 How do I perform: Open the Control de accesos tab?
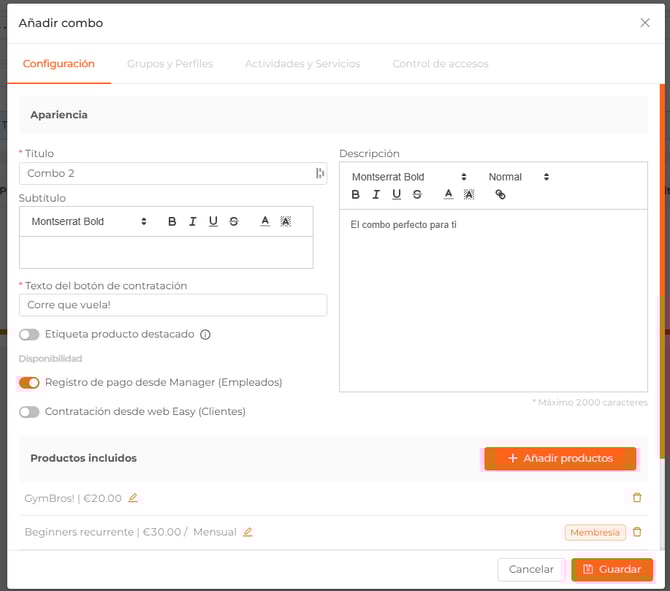point(440,64)
